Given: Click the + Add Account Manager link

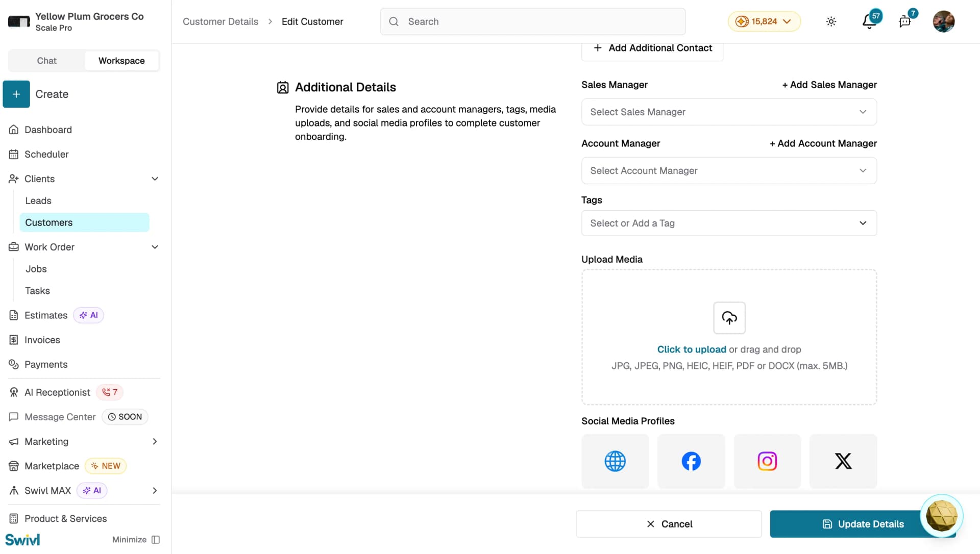Looking at the screenshot, I should pyautogui.click(x=823, y=143).
